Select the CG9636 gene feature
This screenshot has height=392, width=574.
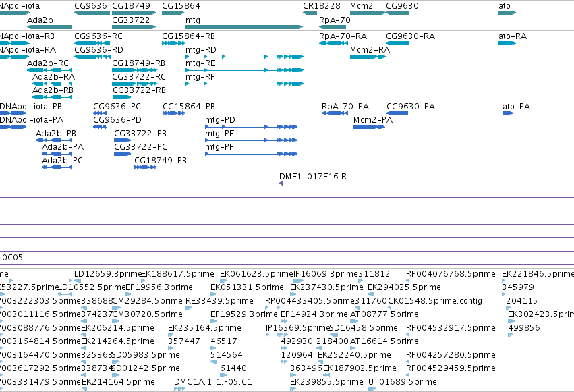[x=92, y=13]
